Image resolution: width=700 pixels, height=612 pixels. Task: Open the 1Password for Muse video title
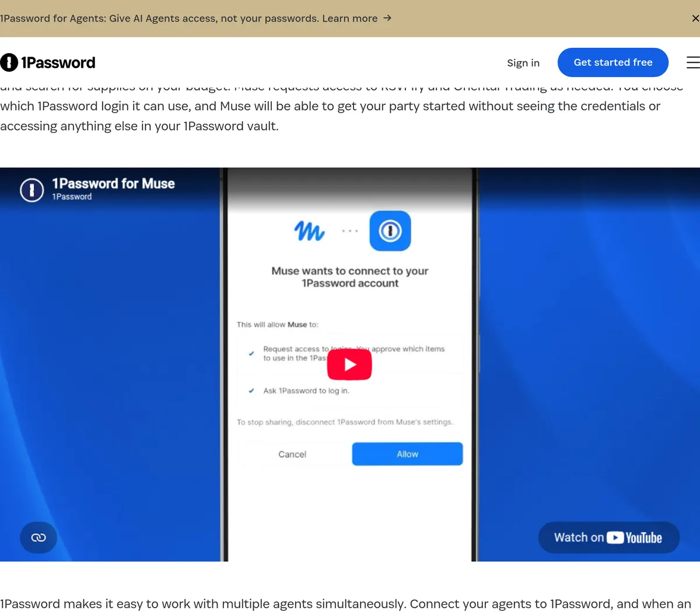[113, 184]
